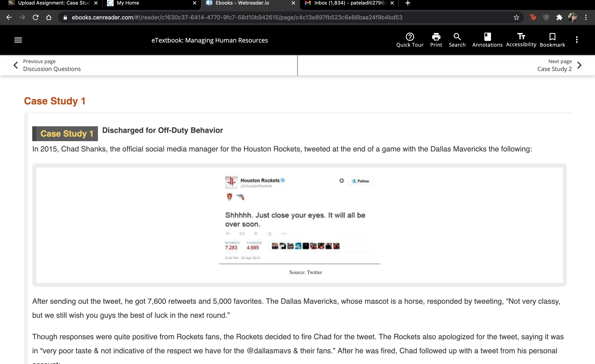Screen dimensions: 595x364
Task: View site information via lock icon
Action: [x=65, y=17]
